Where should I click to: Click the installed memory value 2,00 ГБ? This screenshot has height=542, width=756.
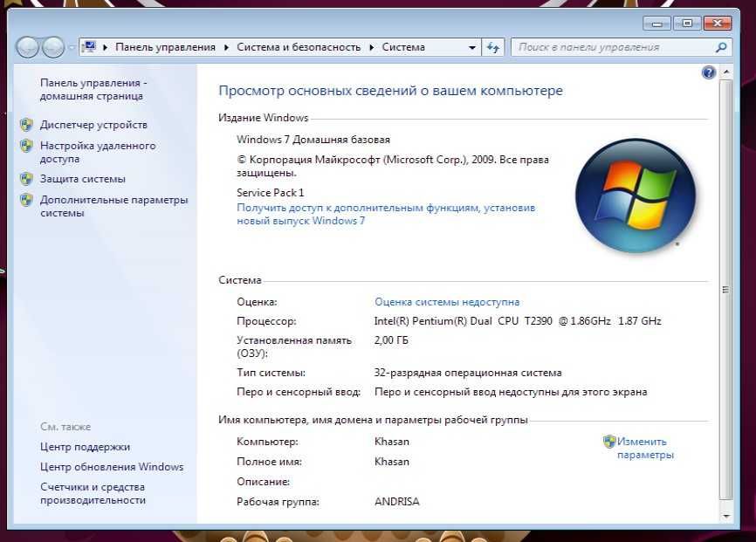click(x=391, y=340)
